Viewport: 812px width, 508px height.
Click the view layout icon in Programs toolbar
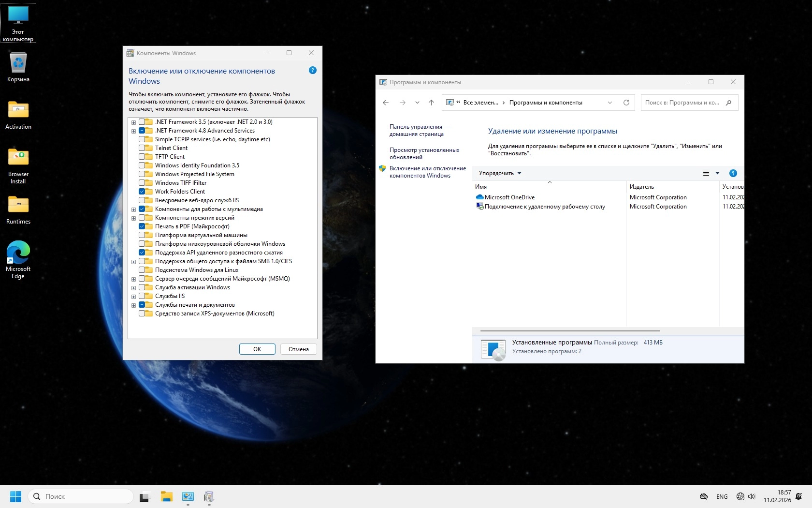tap(706, 173)
